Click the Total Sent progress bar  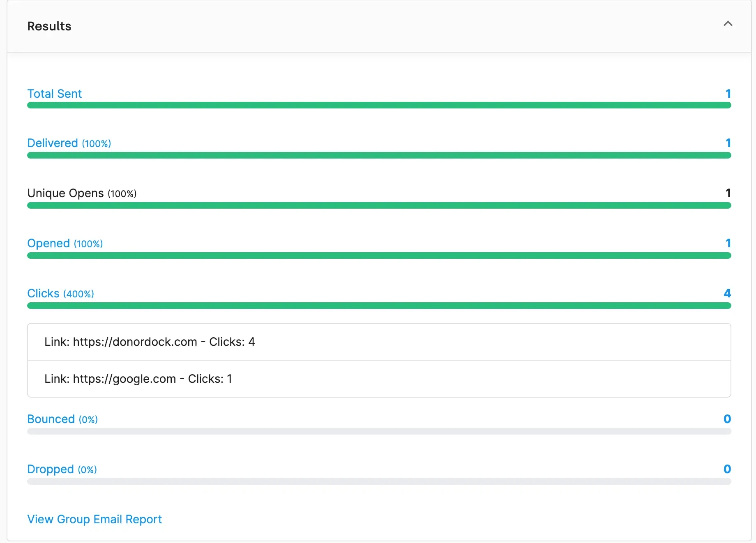[x=379, y=105]
